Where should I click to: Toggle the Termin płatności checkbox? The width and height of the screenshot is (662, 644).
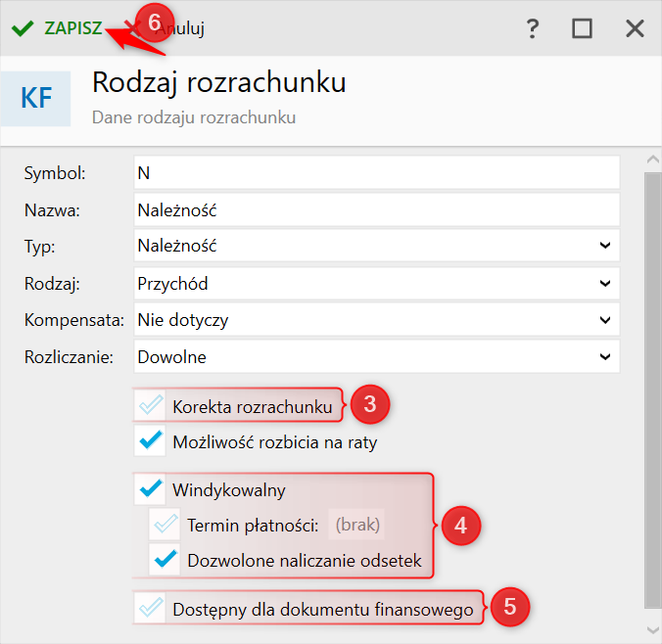165,525
